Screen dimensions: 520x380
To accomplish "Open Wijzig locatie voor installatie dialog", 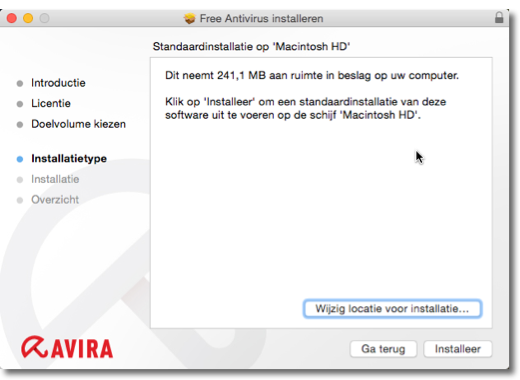I will [392, 309].
